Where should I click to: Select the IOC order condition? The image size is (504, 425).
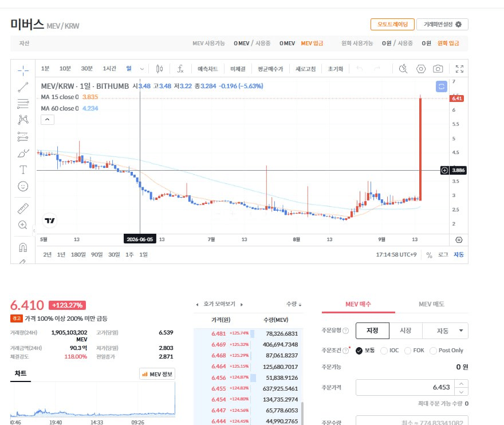point(389,351)
